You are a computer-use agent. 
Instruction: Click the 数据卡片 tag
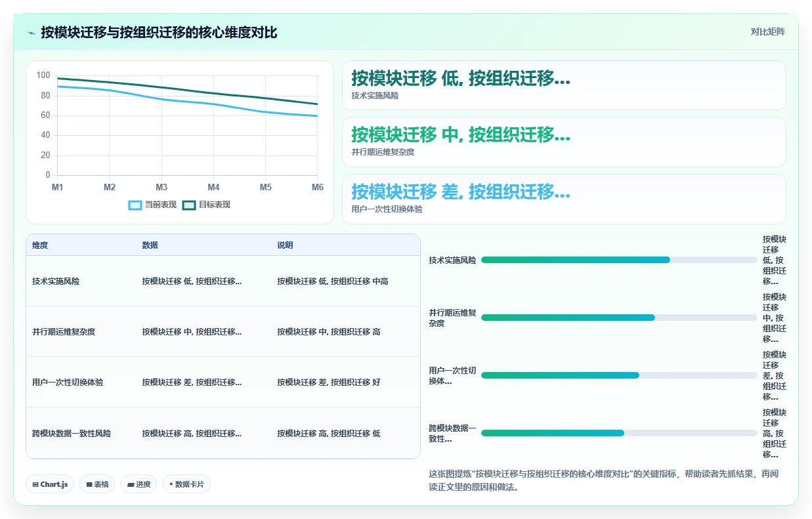(186, 484)
